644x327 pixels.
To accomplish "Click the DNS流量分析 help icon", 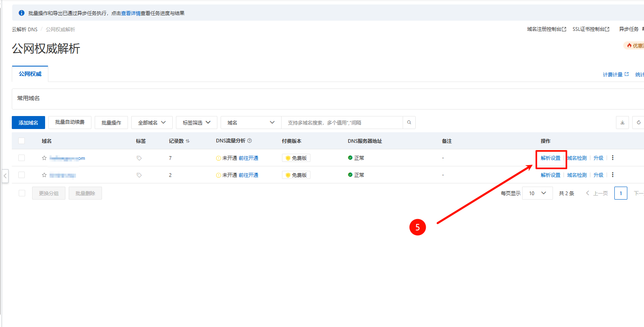I will click(x=249, y=141).
